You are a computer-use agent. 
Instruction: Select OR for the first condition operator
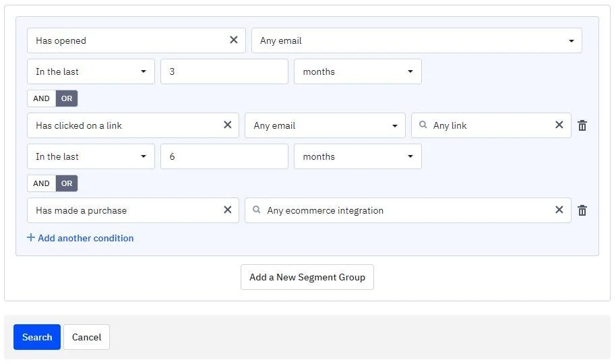click(67, 98)
